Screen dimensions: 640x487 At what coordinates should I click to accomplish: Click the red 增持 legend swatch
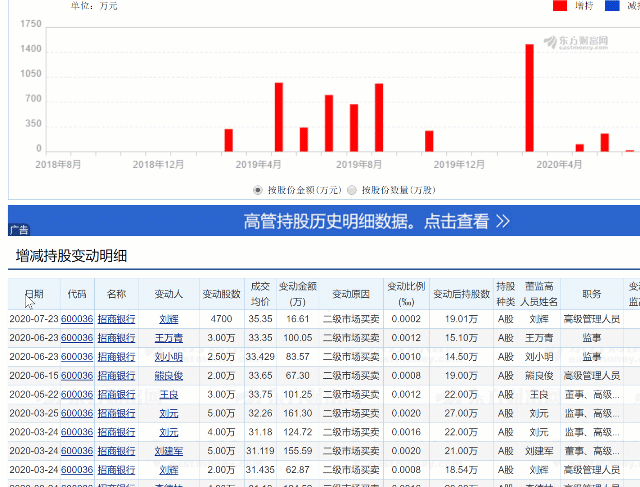tap(560, 6)
